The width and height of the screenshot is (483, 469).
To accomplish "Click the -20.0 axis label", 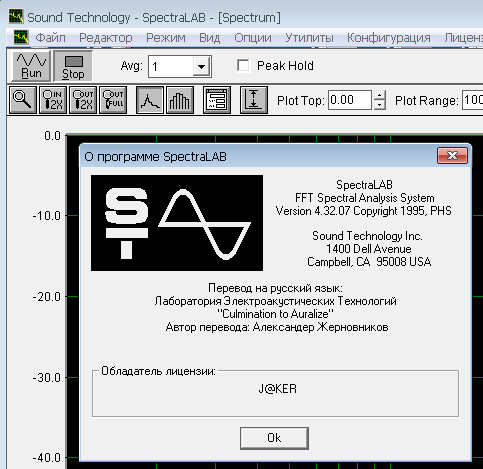I will pyautogui.click(x=47, y=297).
